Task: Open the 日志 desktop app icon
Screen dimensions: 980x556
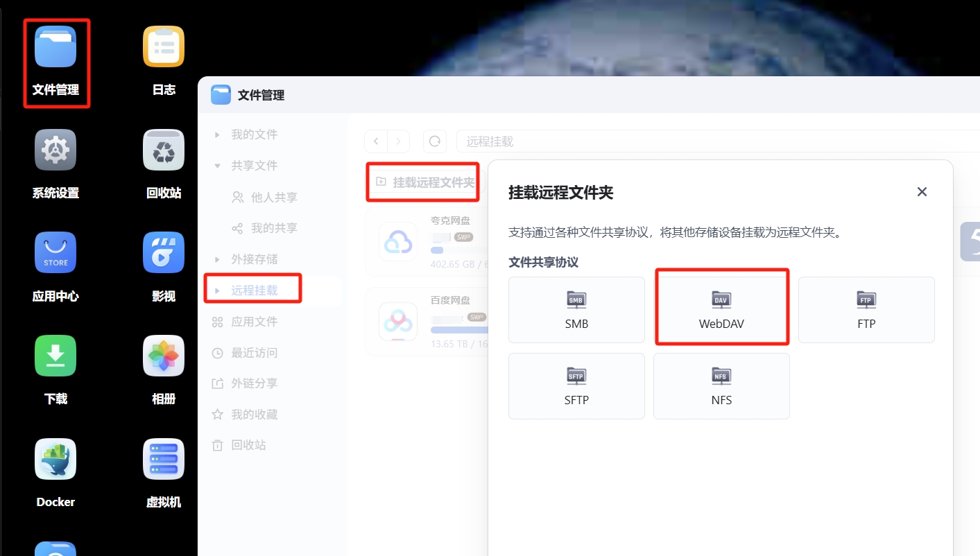Action: tap(164, 46)
